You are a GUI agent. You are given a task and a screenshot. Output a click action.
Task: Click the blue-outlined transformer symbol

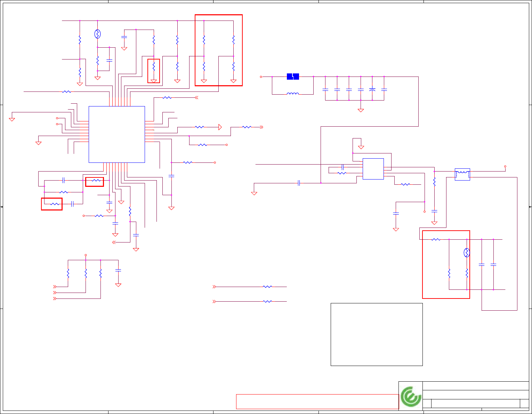[x=462, y=174]
